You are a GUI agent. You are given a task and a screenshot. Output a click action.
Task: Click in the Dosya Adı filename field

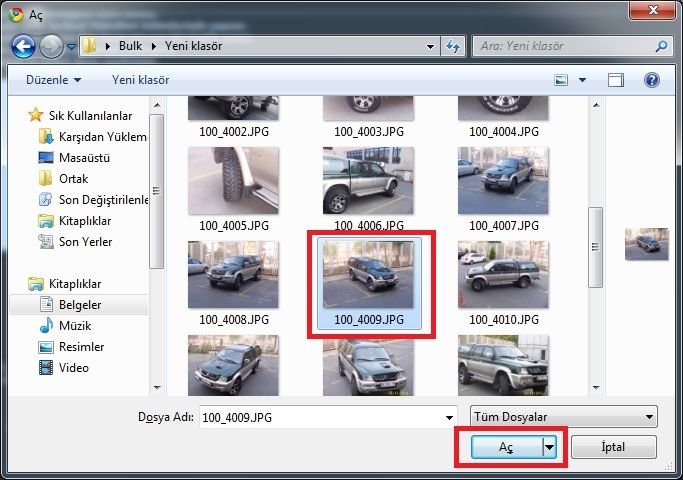click(320, 416)
